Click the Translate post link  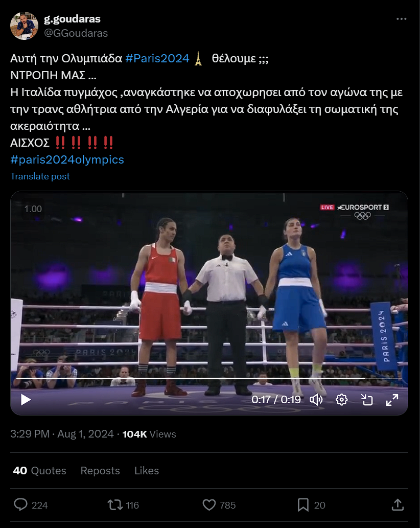[40, 176]
